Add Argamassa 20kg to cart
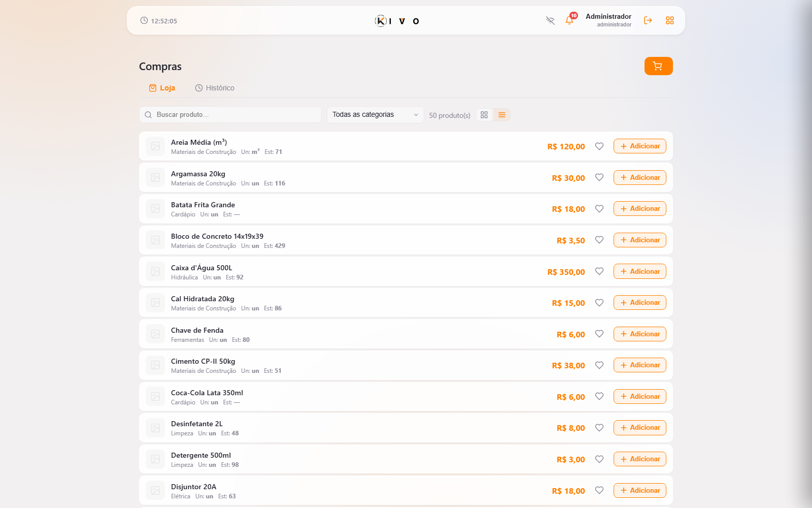Image resolution: width=812 pixels, height=508 pixels. (640, 177)
